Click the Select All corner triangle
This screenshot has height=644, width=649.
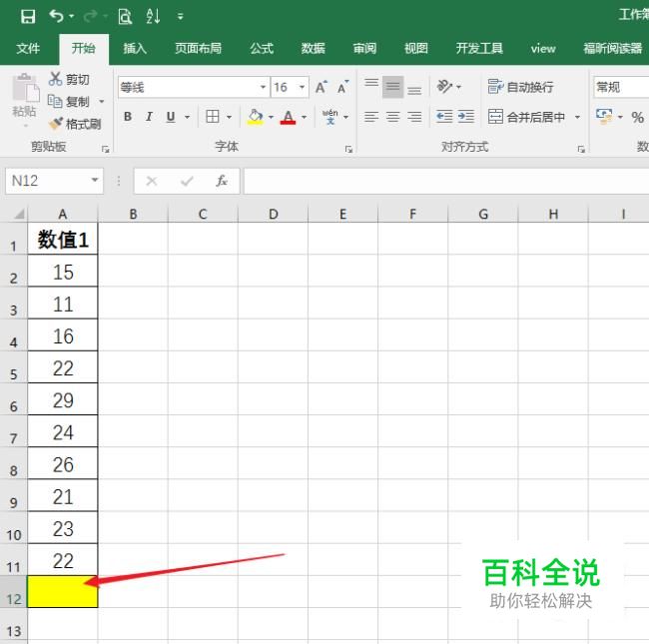tap(19, 214)
